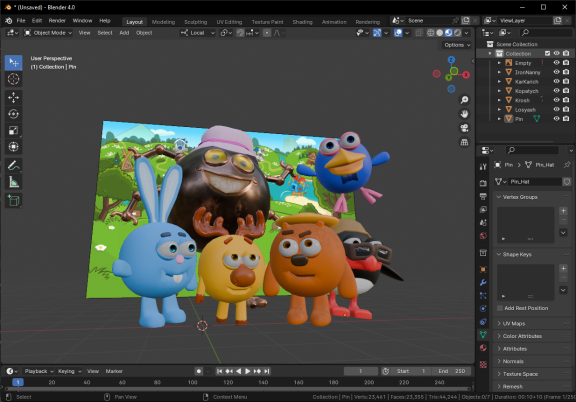
Task: Open the Physics properties tab
Action: tap(483, 308)
